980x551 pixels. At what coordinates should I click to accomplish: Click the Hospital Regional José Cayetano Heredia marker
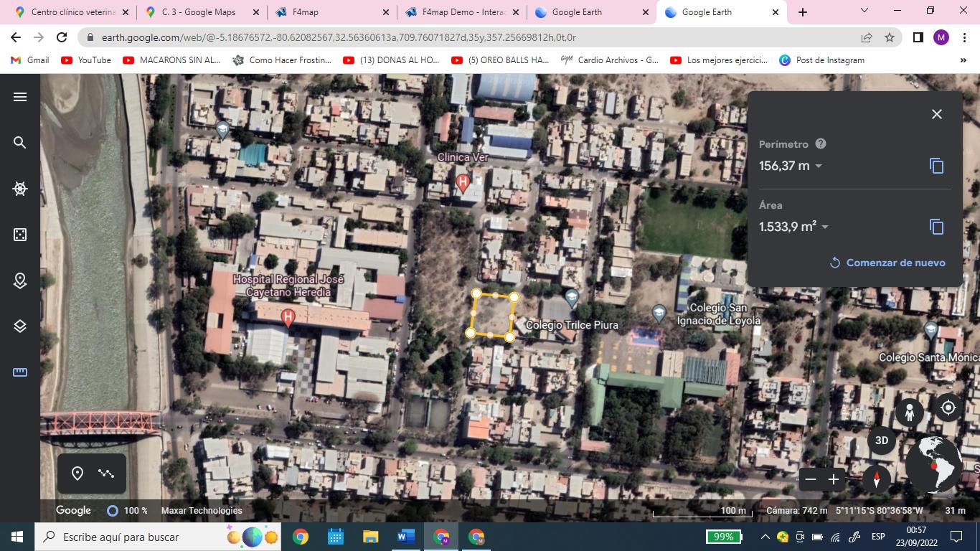coord(288,317)
